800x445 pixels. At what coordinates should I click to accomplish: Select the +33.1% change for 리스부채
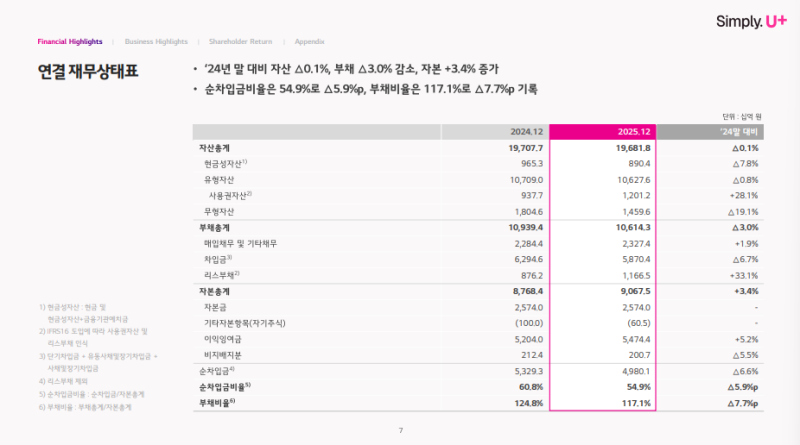click(741, 275)
